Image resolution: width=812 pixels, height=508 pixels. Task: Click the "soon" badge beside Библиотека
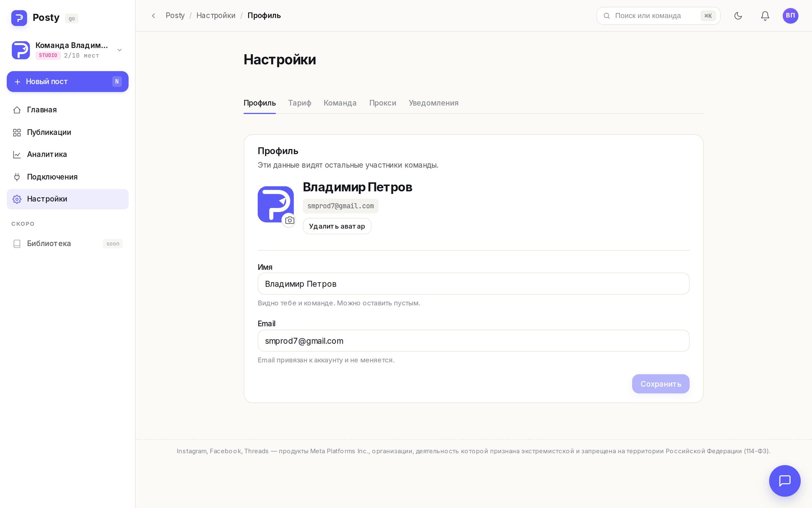click(x=113, y=244)
